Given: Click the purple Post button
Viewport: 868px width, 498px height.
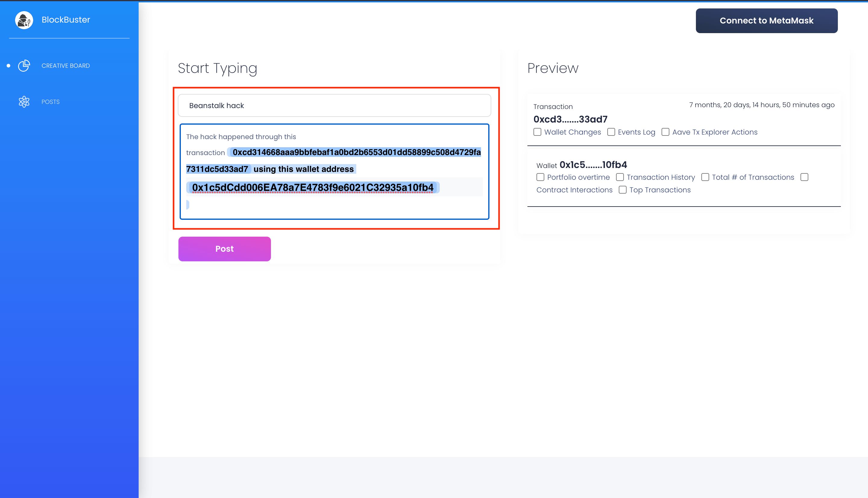Looking at the screenshot, I should [225, 249].
